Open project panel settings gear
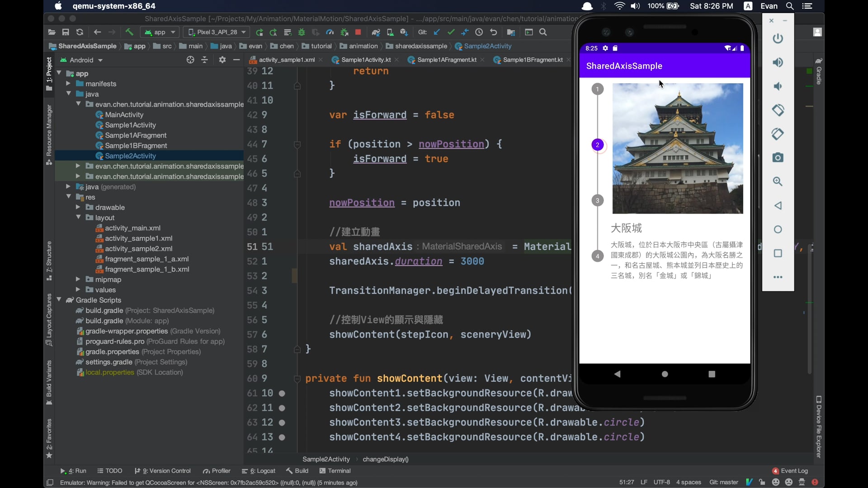The width and height of the screenshot is (868, 488). [222, 60]
